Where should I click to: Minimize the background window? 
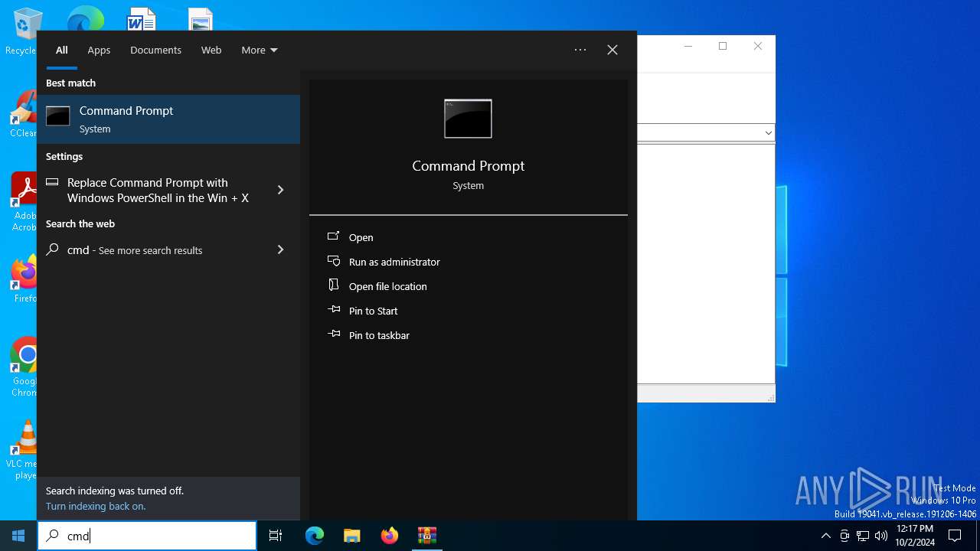pyautogui.click(x=688, y=46)
